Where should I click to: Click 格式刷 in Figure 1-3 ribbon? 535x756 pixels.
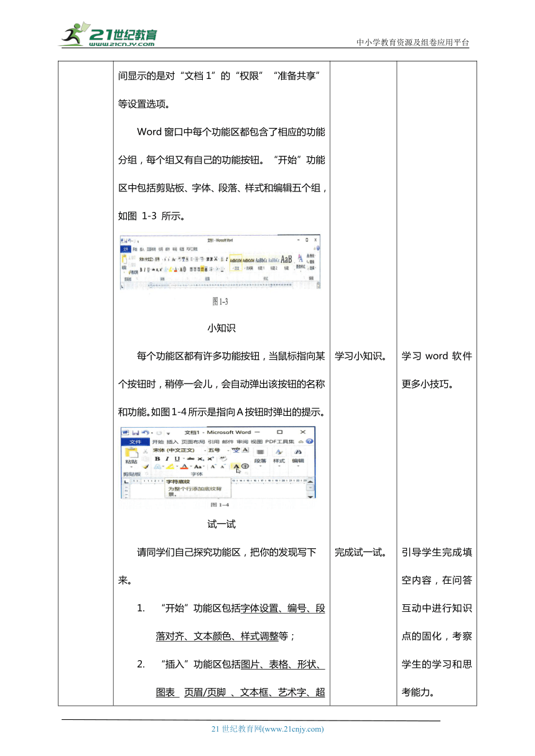[132, 272]
